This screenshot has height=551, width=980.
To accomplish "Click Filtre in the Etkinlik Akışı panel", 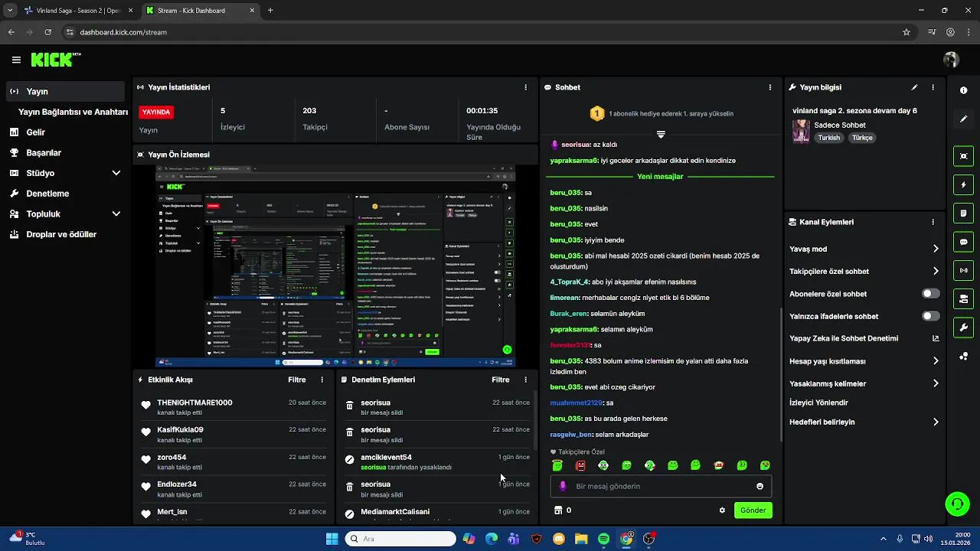I will (x=297, y=380).
